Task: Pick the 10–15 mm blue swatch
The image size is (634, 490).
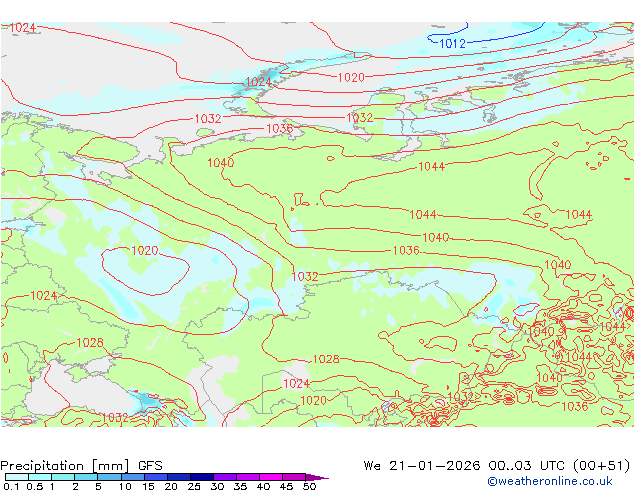Action: (x=133, y=477)
